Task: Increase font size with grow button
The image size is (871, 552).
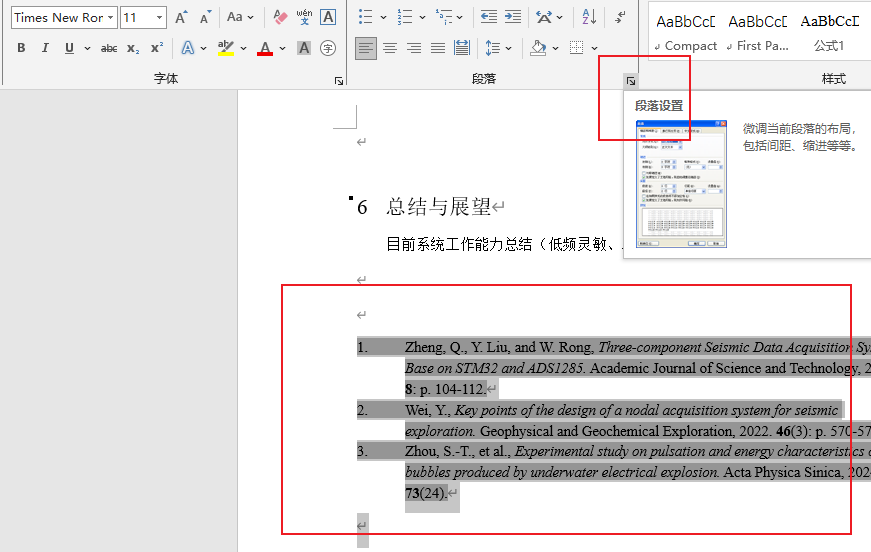Action: tap(181, 18)
